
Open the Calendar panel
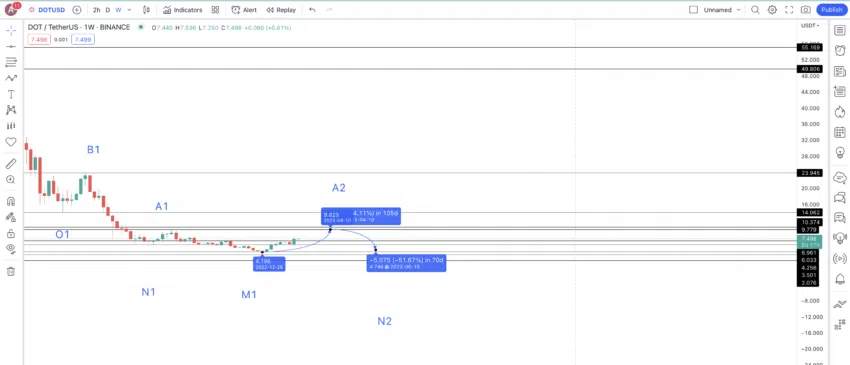[840, 132]
